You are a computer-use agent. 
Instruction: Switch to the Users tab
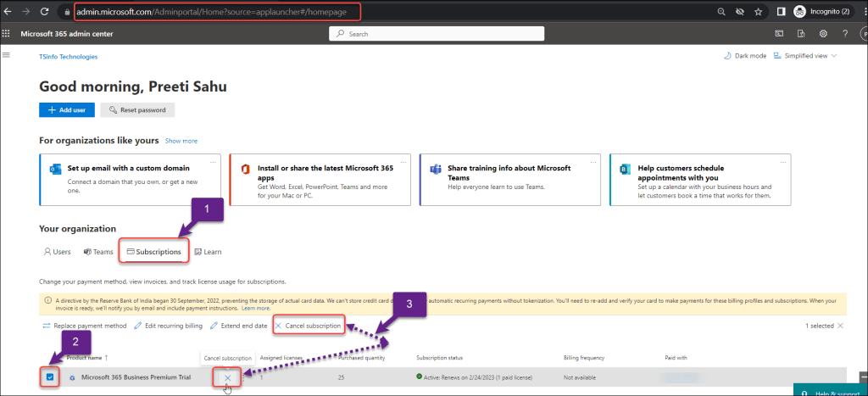pyautogui.click(x=57, y=252)
